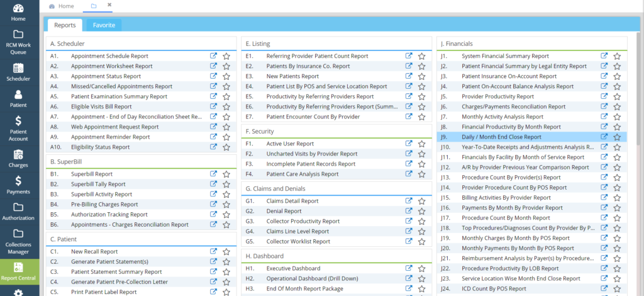Select row 'Pre-Billing Charges Report'
The height and width of the screenshot is (296, 644).
tap(142, 204)
